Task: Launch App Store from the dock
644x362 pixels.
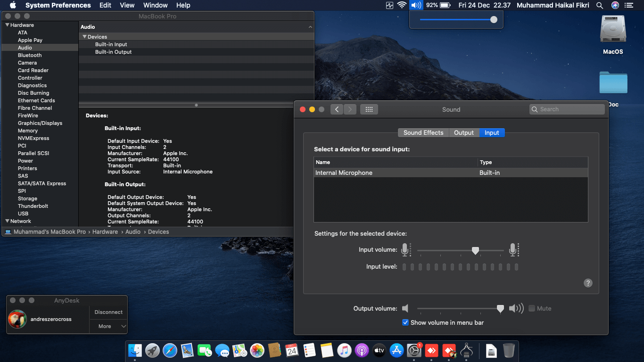Action: point(396,350)
